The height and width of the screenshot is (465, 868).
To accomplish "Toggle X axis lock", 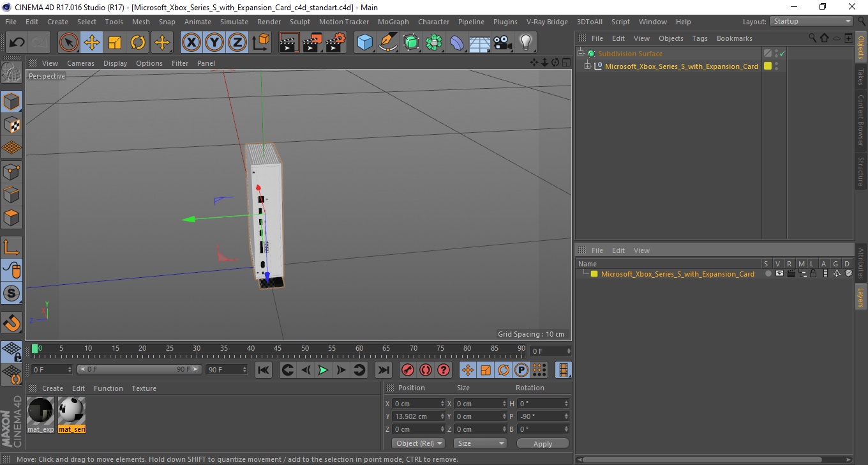I will coord(191,43).
